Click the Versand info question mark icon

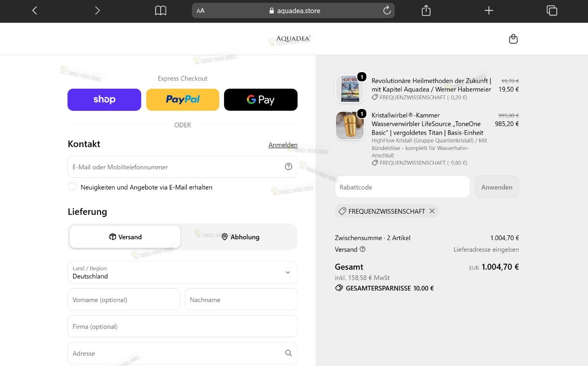[363, 249]
